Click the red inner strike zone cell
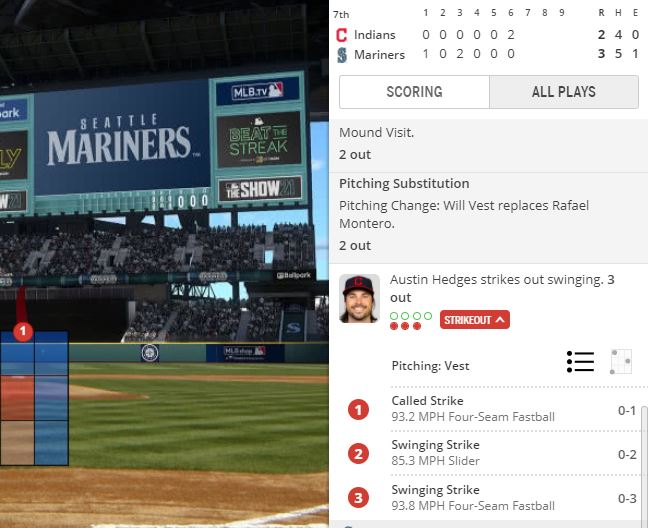 click(x=17, y=398)
